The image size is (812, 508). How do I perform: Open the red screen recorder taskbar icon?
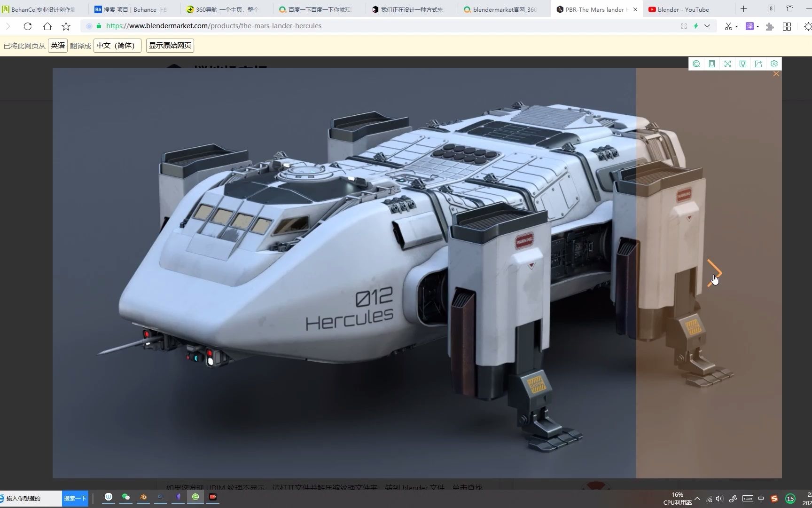[213, 497]
